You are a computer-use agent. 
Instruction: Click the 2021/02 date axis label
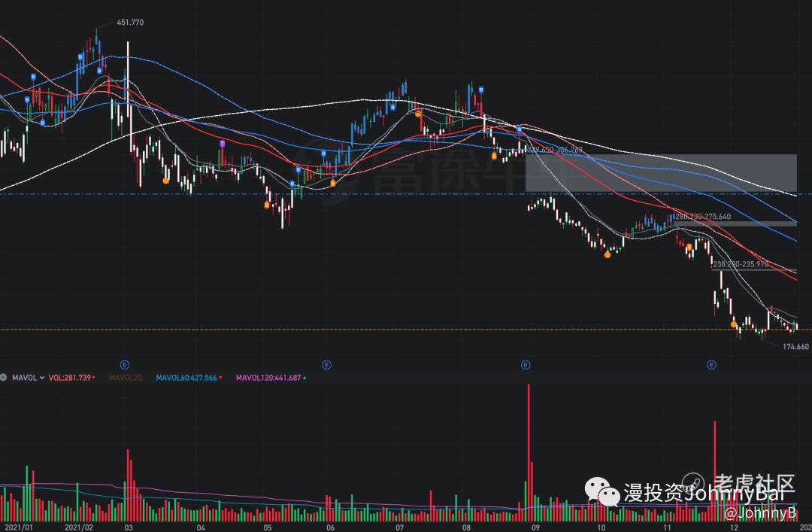tap(79, 527)
